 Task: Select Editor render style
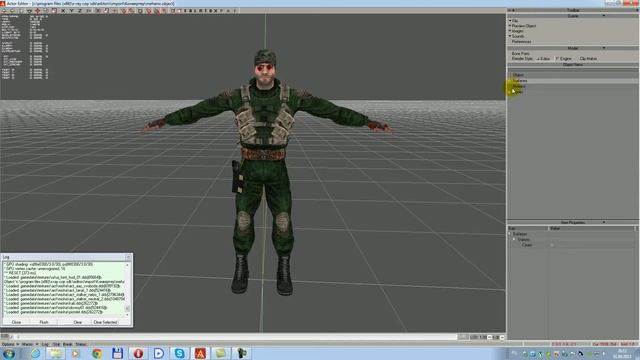coord(543,59)
